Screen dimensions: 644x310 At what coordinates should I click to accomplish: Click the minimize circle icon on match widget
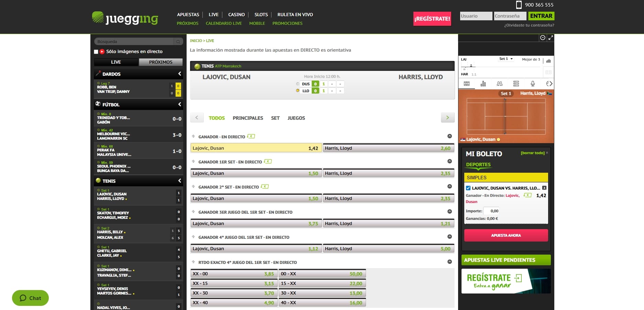(x=543, y=38)
